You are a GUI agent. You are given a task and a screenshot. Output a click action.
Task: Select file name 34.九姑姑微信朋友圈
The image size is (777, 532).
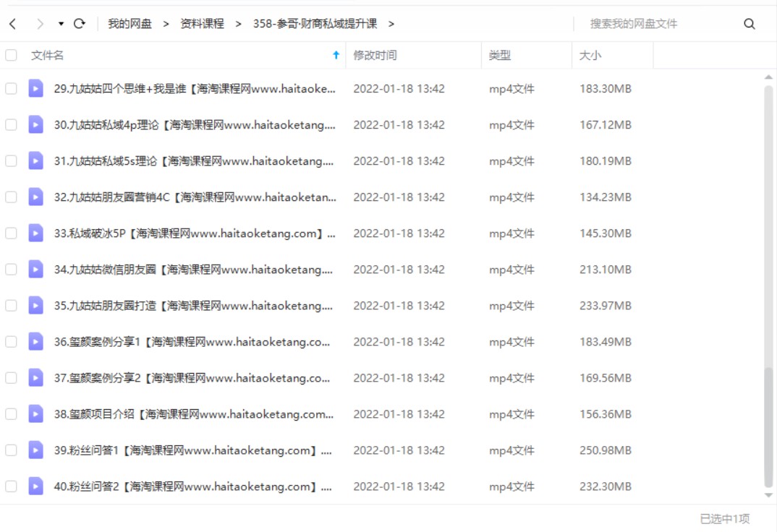[193, 269]
